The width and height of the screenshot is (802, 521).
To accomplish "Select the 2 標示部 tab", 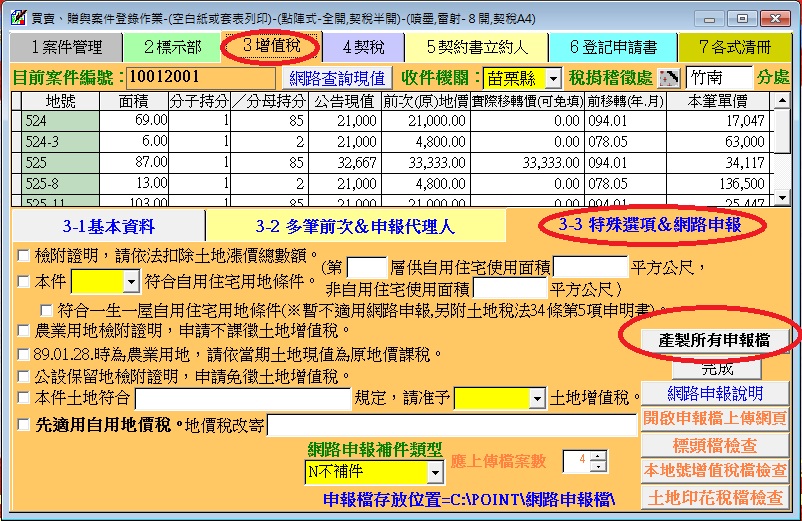I will [x=172, y=47].
